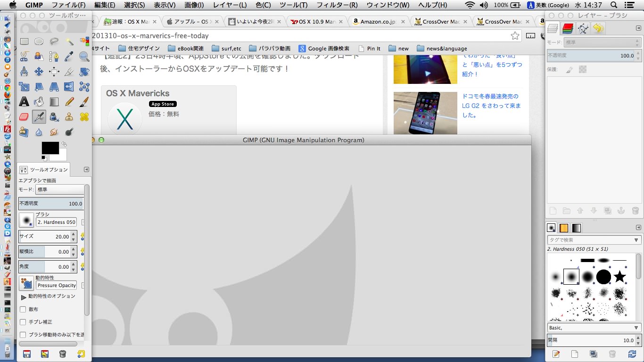This screenshot has width=644, height=362.
Task: Open the Basic, brush tag dropdown
Action: click(594, 328)
